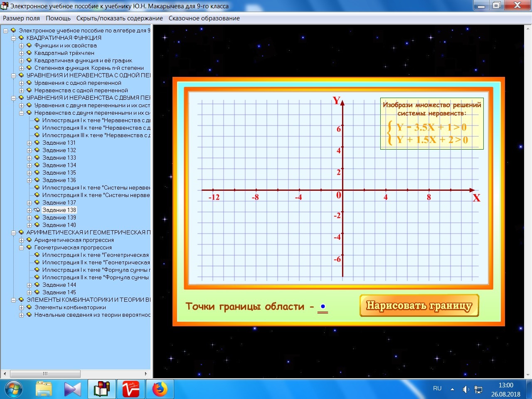Click book icon next to Задание 133
This screenshot has height=399, width=532.
[37, 158]
